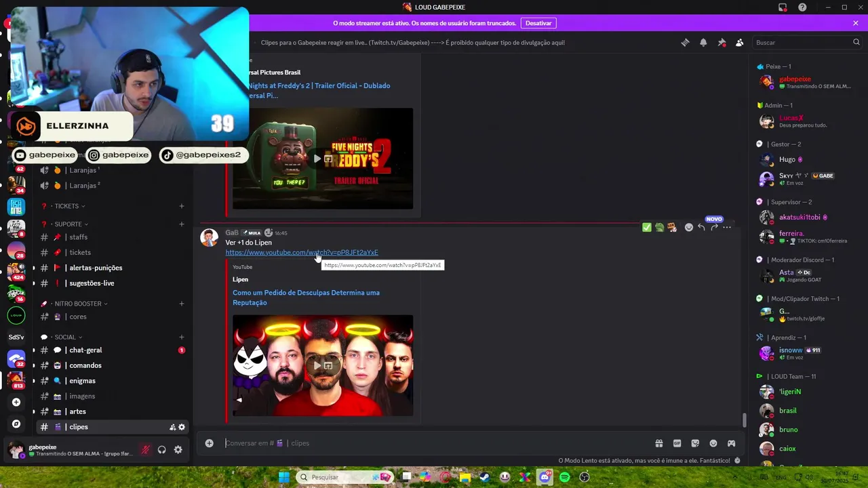Create channel in NITRO BOOSTER category
868x488 pixels.
point(182,304)
